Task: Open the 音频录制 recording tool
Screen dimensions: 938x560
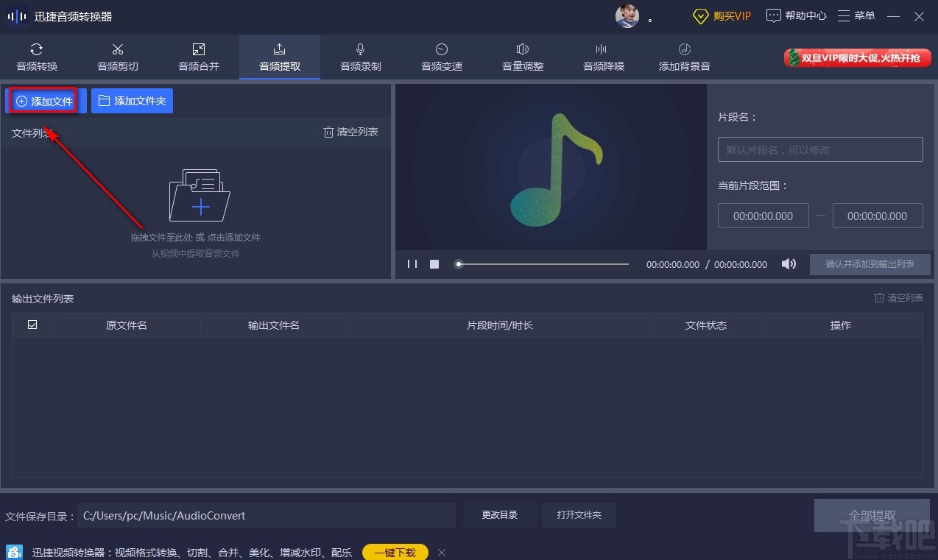Action: [360, 57]
